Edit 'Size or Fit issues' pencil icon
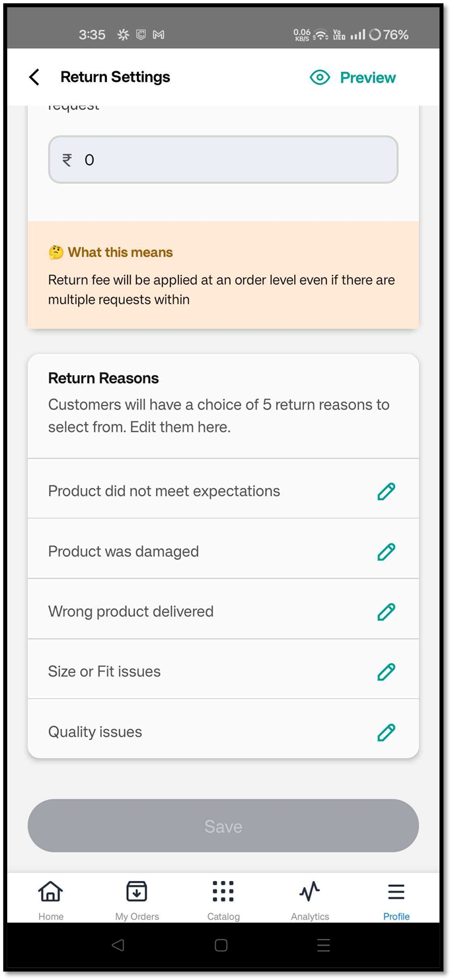452x980 pixels. [386, 672]
